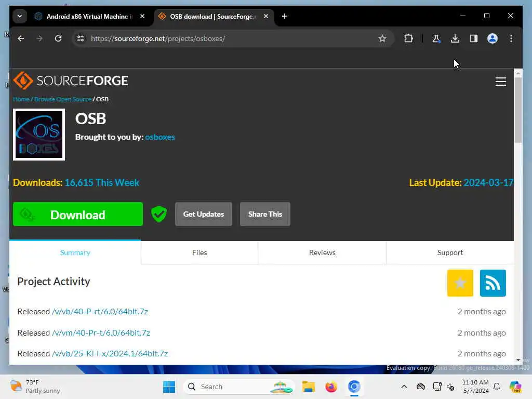The height and width of the screenshot is (399, 532).
Task: Close the Android x86 Virtual Machine tab
Action: point(142,16)
